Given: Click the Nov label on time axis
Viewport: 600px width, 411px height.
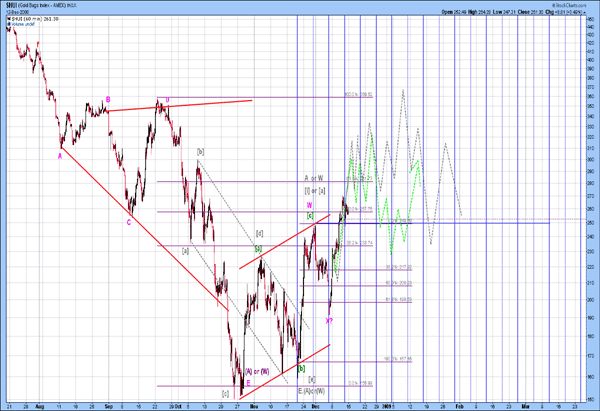Looking at the screenshot, I should (x=254, y=406).
